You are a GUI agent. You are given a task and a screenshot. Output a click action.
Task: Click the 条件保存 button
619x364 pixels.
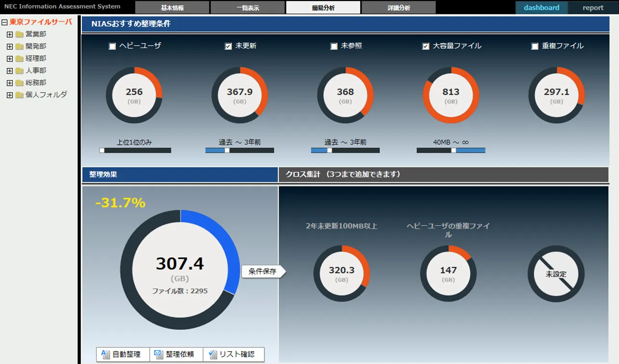click(262, 271)
